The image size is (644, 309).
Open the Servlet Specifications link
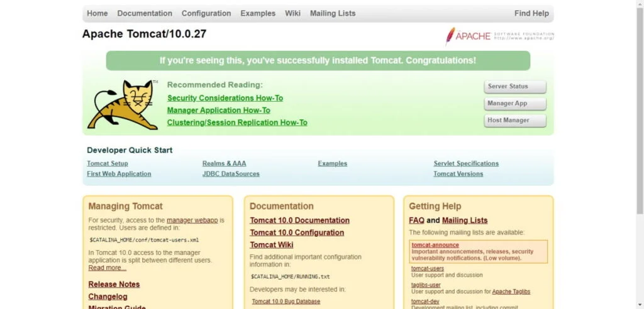pyautogui.click(x=466, y=163)
